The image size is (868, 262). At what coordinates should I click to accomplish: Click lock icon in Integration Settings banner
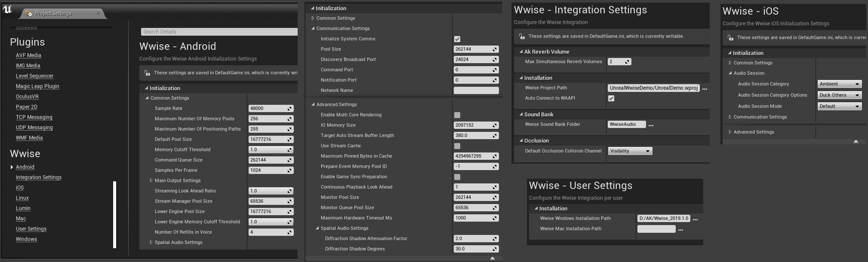point(522,37)
